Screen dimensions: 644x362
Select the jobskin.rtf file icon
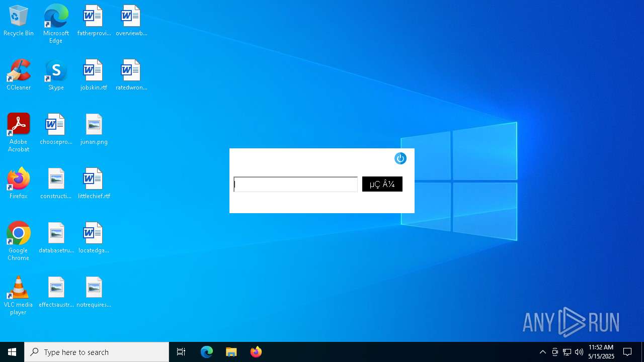click(94, 75)
